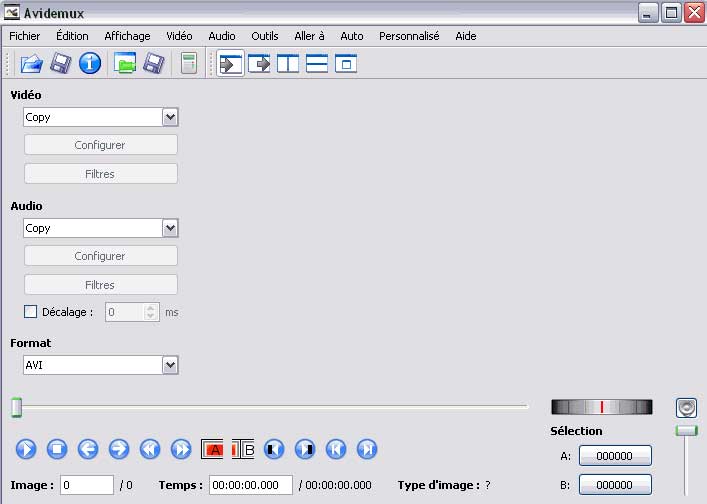Viewport: 707px width, 504px height.
Task: Enable the Décalage checkbox
Action: (30, 312)
